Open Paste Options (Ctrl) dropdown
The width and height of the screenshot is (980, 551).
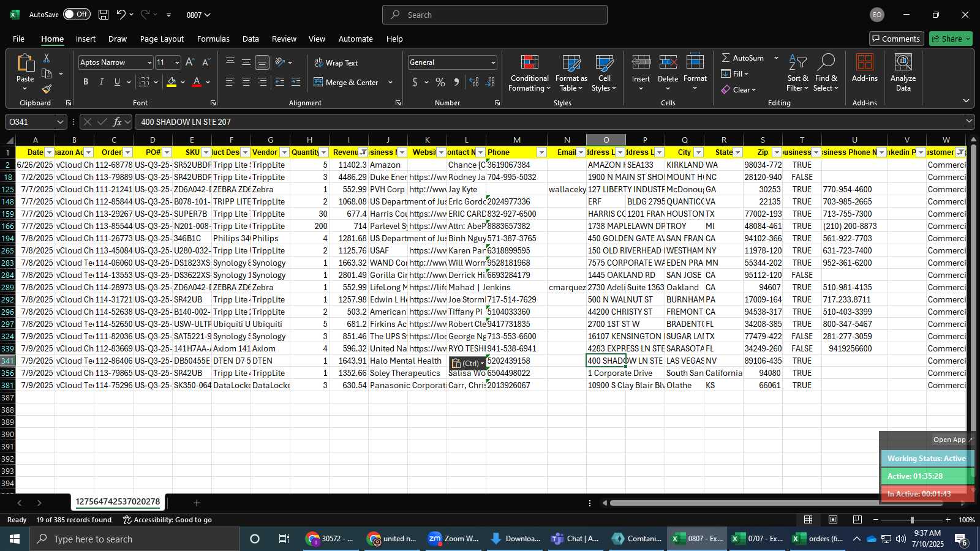tap(468, 363)
